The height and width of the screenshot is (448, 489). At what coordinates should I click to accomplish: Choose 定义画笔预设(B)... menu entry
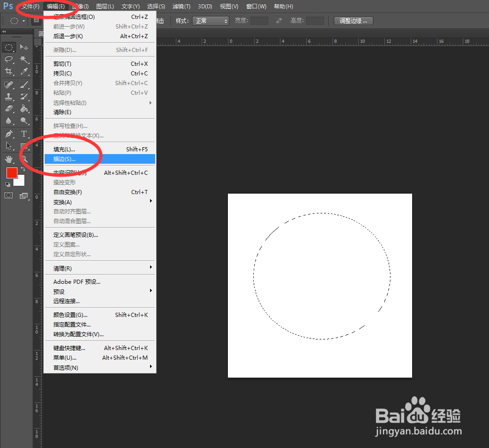100,235
